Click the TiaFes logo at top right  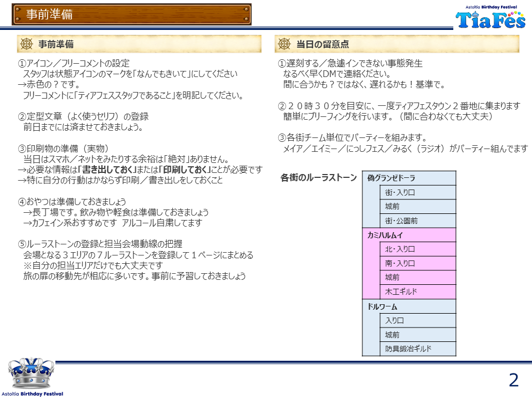(x=490, y=17)
